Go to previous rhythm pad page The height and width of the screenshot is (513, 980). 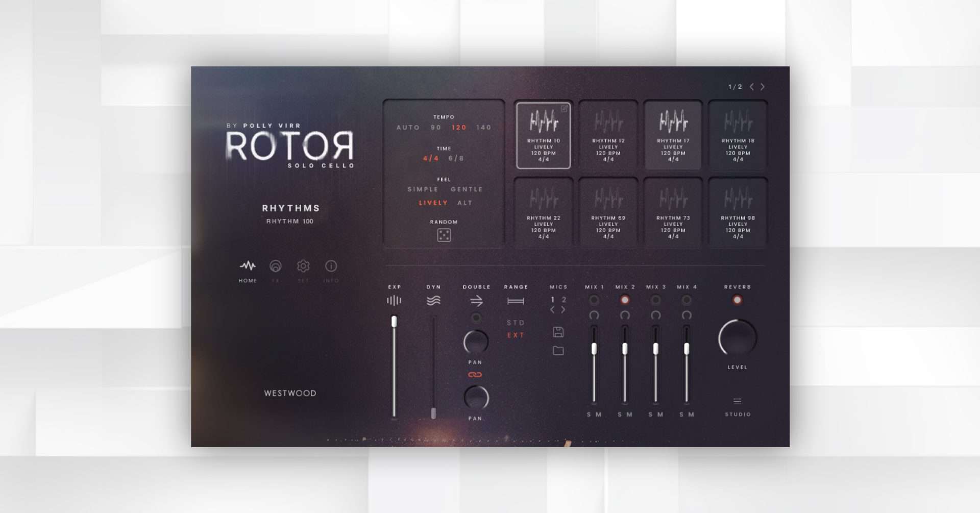click(x=752, y=87)
